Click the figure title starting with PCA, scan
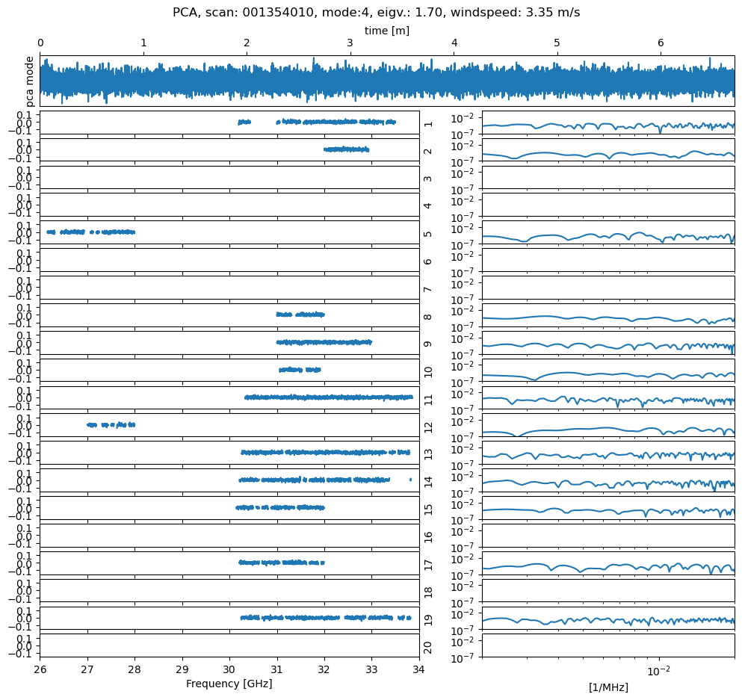 [x=376, y=13]
